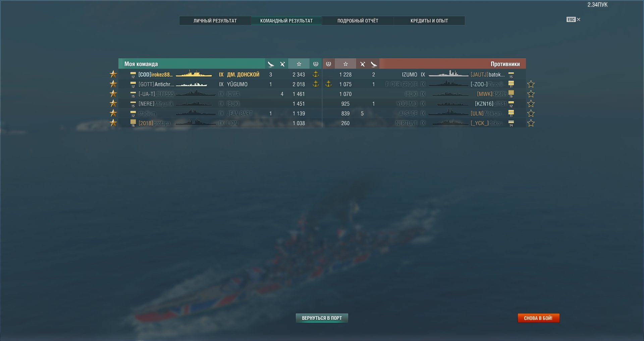Open the Подробный отчёт tab
Image resolution: width=644 pixels, height=341 pixels.
click(358, 21)
